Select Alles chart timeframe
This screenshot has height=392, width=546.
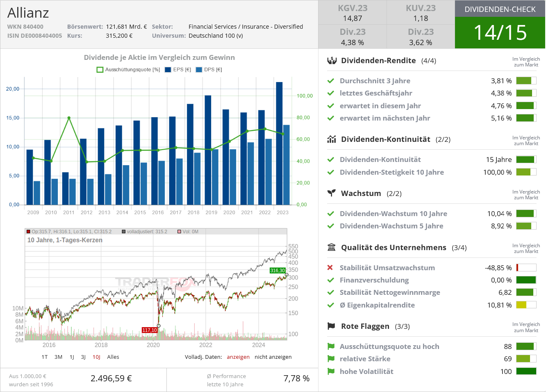click(x=113, y=357)
